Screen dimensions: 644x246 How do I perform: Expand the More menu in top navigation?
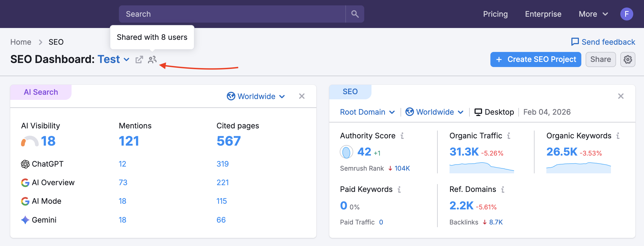pos(593,14)
